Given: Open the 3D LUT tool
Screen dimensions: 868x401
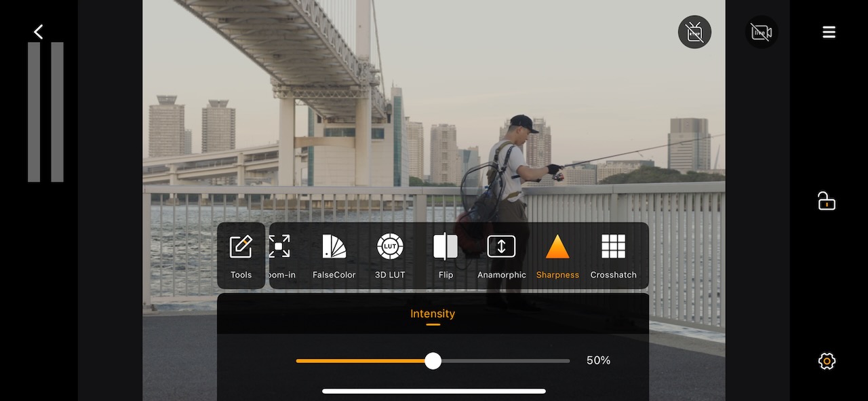Looking at the screenshot, I should [x=390, y=256].
